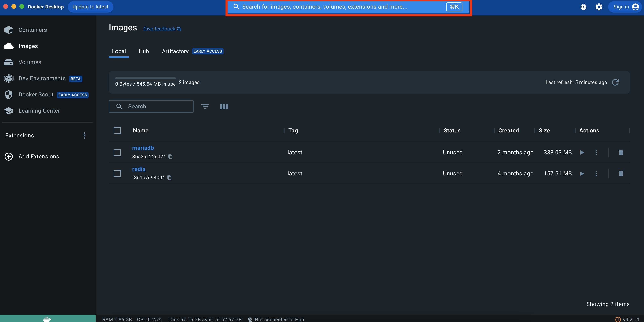
Task: Click the Images sidebar icon
Action: (x=9, y=46)
